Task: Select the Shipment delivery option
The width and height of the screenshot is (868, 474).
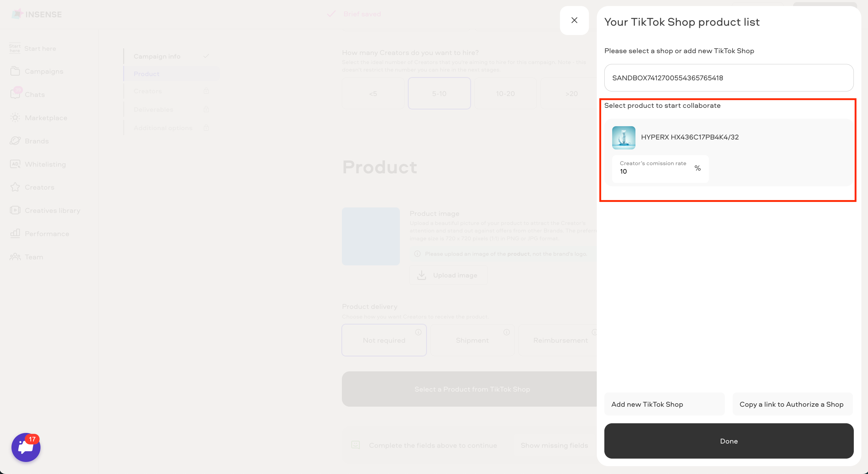Action: tap(472, 340)
